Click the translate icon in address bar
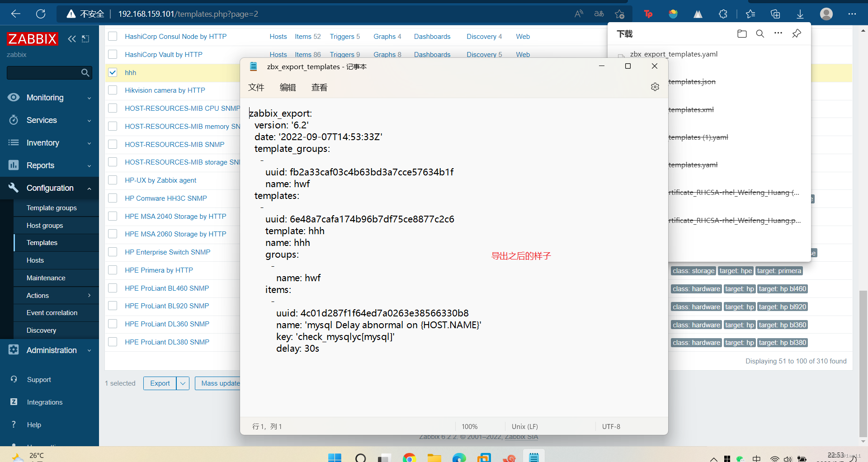868x462 pixels. pyautogui.click(x=599, y=14)
